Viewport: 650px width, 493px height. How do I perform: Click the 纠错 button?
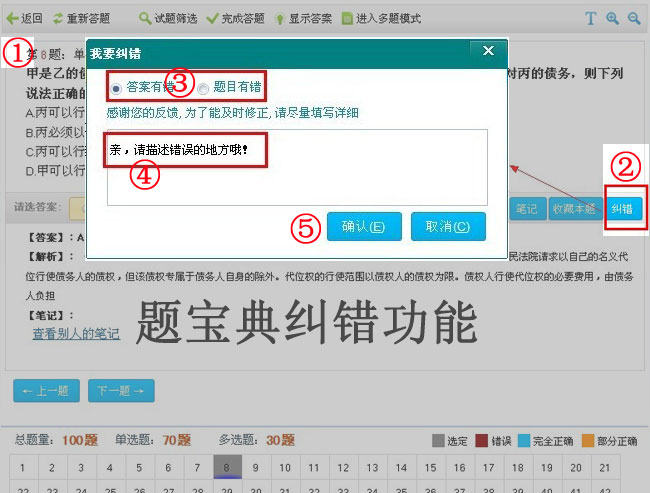click(623, 209)
